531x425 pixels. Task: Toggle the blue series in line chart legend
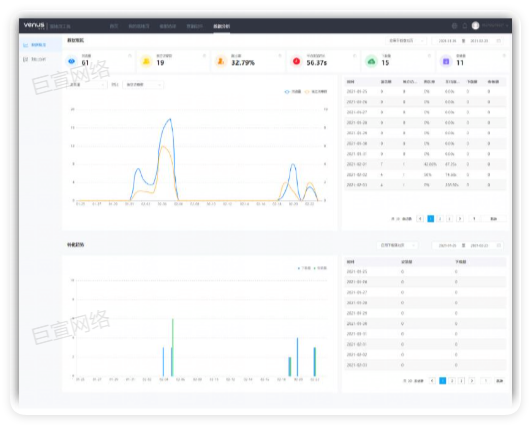coord(293,92)
